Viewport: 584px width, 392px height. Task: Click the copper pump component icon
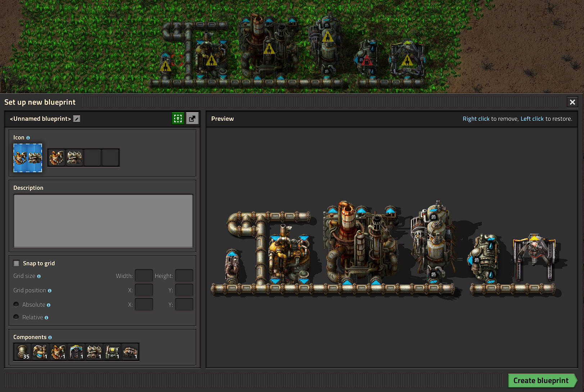point(130,352)
